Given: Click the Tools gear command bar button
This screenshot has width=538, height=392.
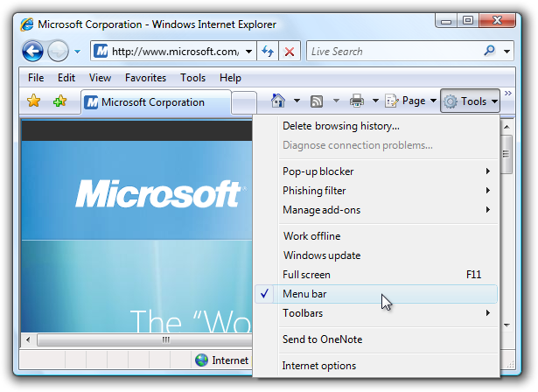Looking at the screenshot, I should click(x=470, y=101).
